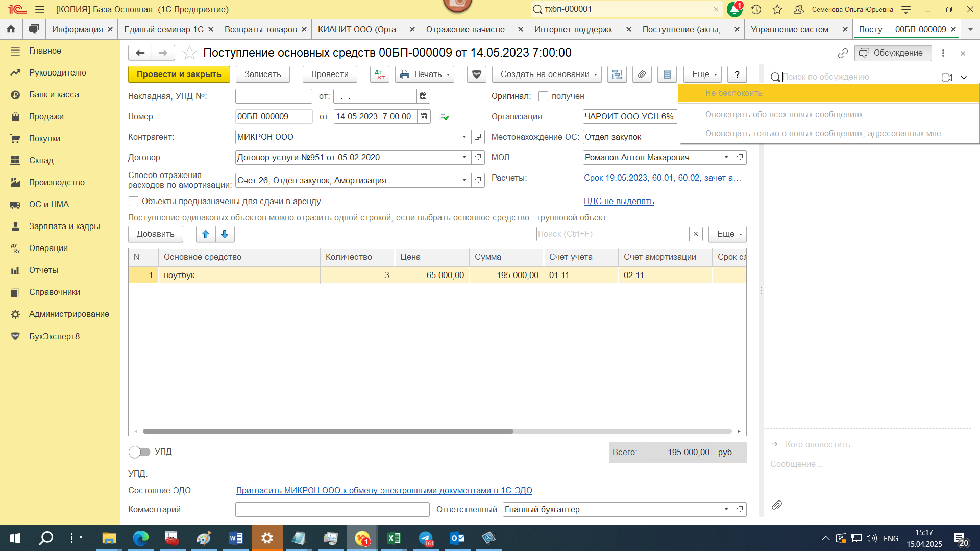
Task: Expand Контрагент dropdown list
Action: (x=464, y=137)
